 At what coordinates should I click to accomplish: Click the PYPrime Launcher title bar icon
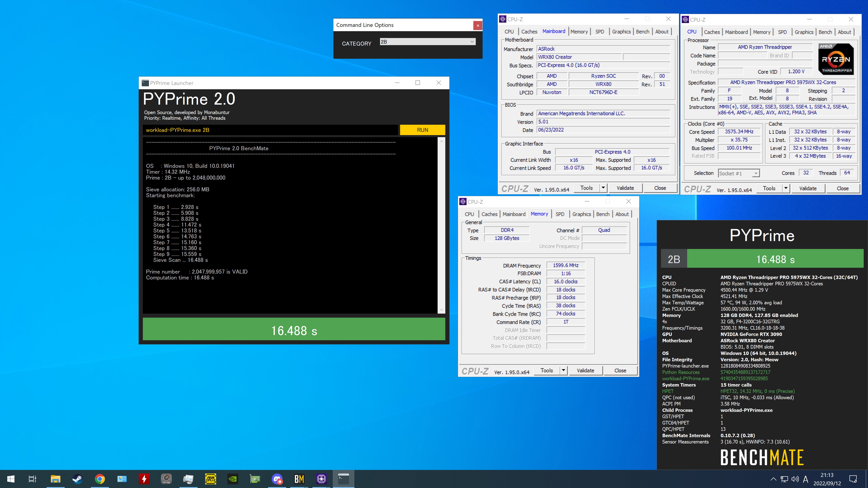click(x=145, y=83)
